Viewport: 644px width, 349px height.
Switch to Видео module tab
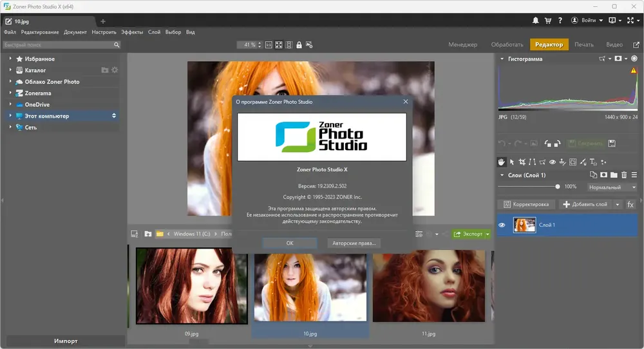(x=614, y=44)
